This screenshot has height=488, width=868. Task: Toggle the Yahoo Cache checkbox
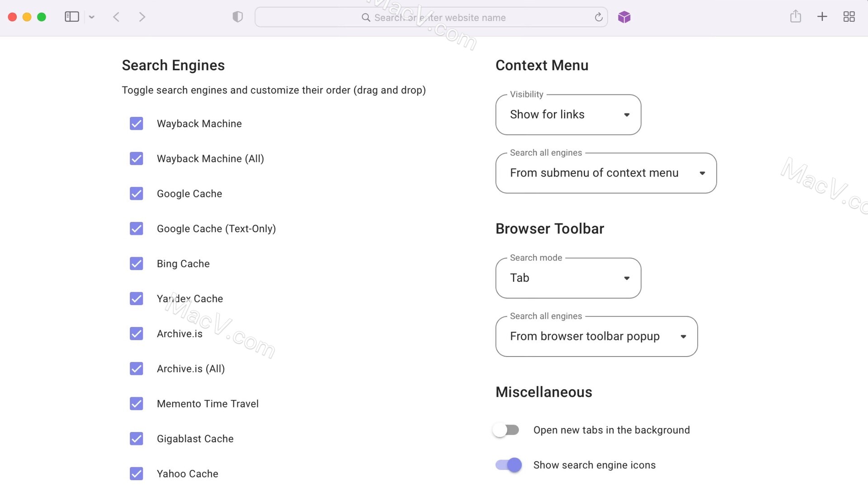coord(137,474)
